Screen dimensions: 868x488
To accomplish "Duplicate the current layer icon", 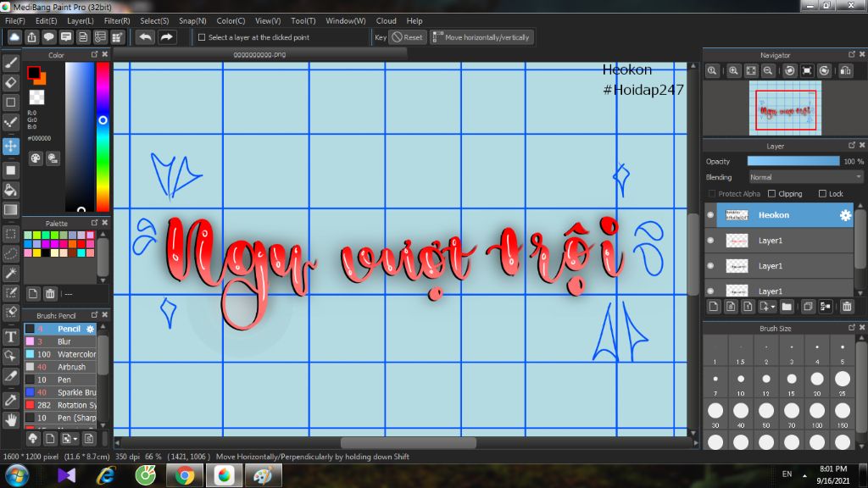I will coord(808,307).
